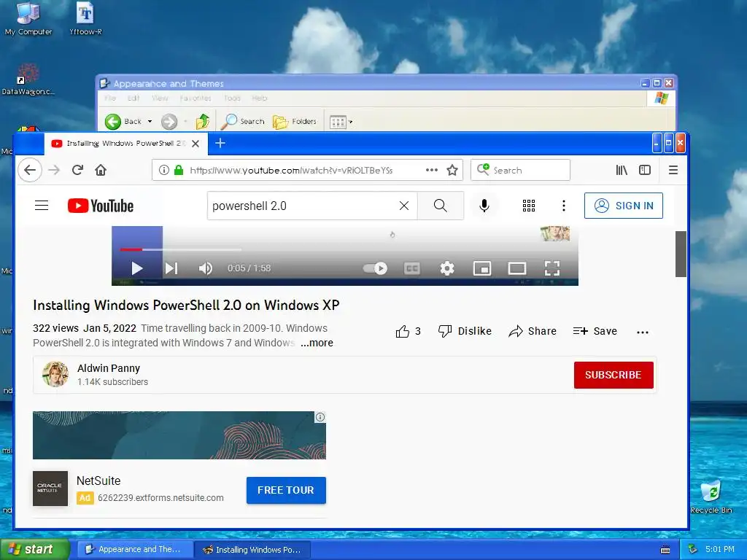
Task: Save the video to a playlist
Action: coord(595,332)
